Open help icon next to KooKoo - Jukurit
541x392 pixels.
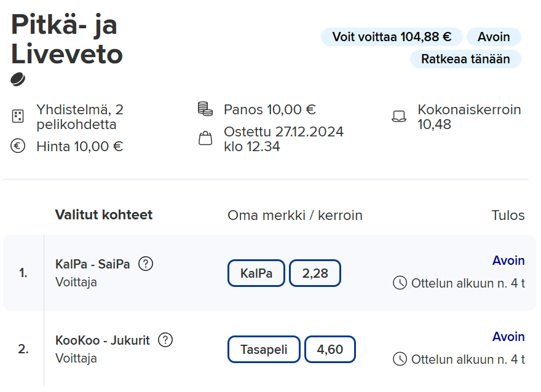[165, 340]
